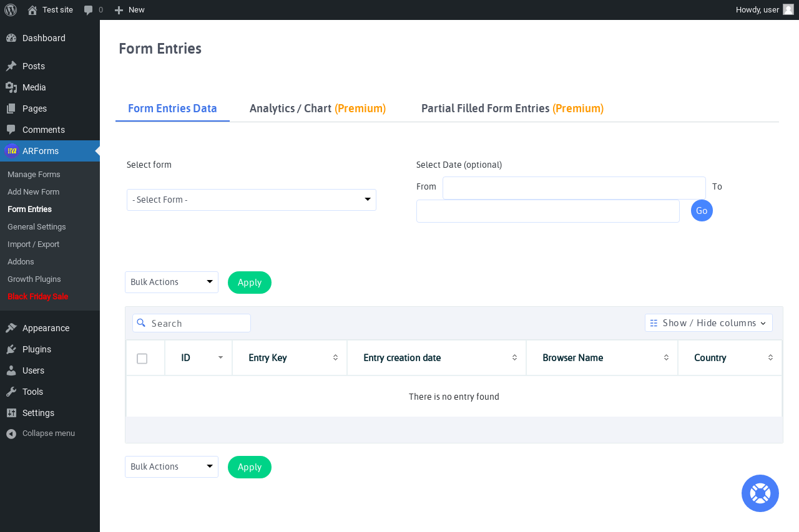Click the Plugins plug icon
This screenshot has width=799, height=532.
click(11, 349)
